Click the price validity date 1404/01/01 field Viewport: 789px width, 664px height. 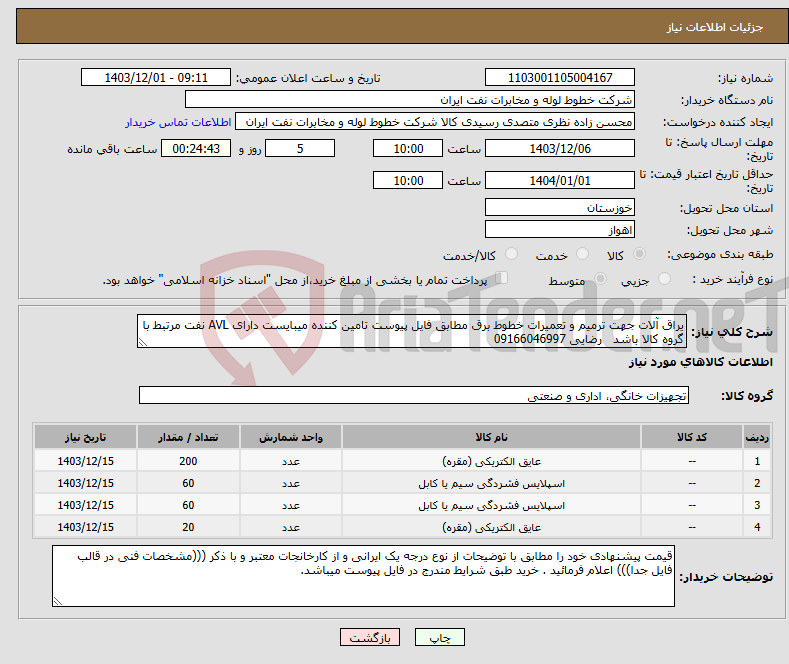[x=559, y=181]
